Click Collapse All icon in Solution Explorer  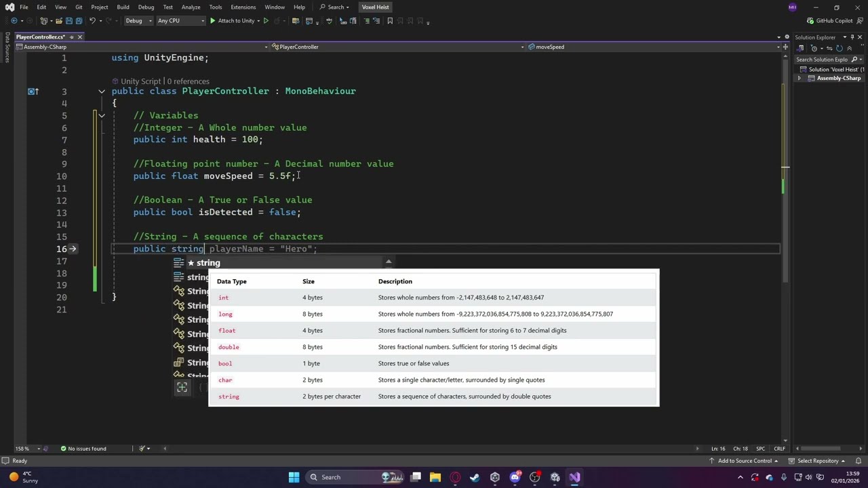[x=850, y=48]
